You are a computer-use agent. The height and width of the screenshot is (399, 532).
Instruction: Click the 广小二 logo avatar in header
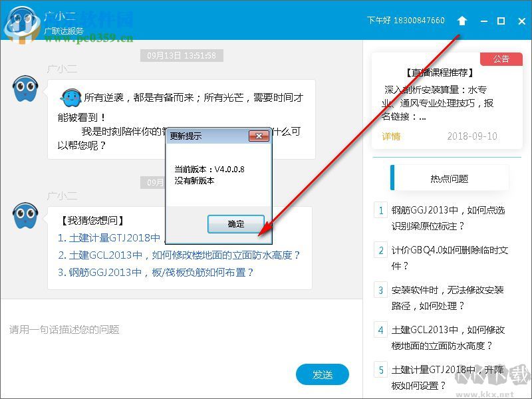[23, 23]
